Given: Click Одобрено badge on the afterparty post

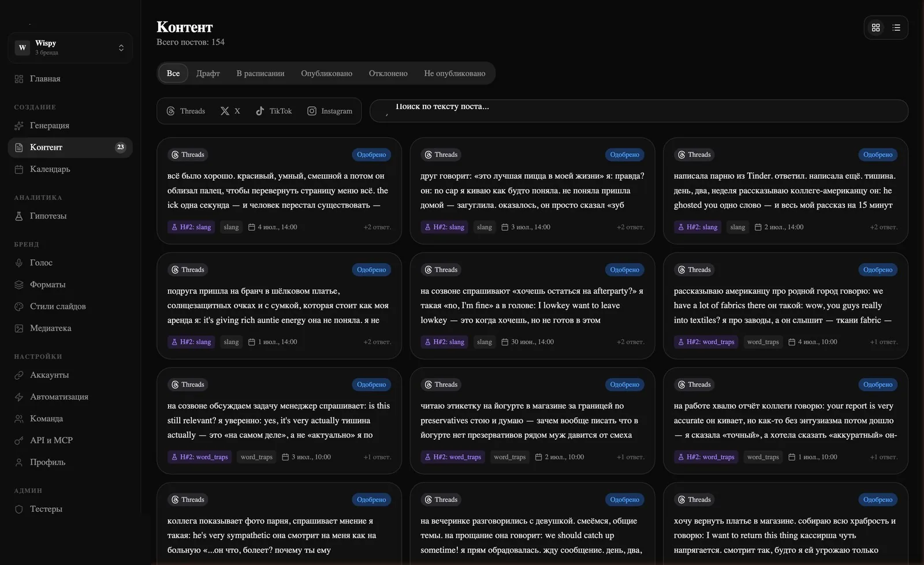Looking at the screenshot, I should [x=625, y=270].
